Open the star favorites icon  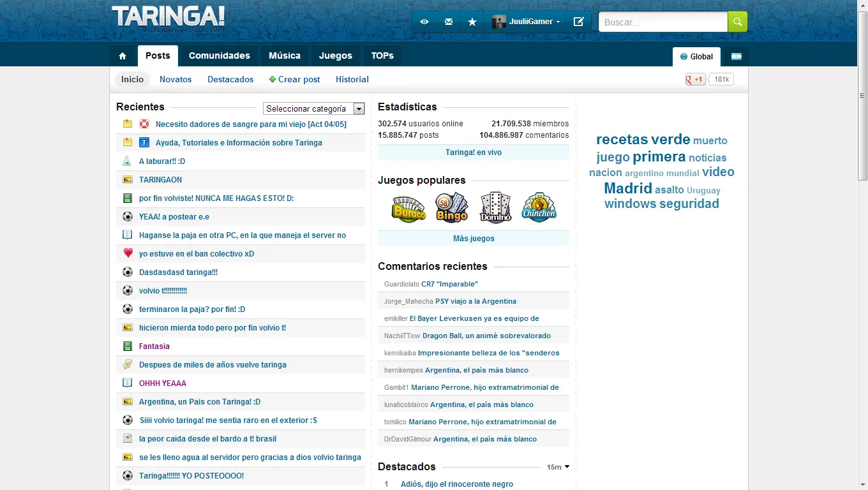(x=472, y=22)
